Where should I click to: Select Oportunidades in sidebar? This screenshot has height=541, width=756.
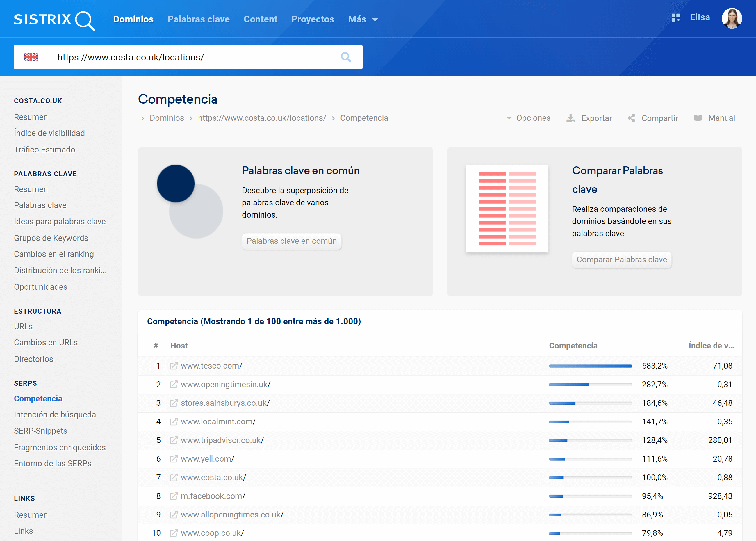pyautogui.click(x=40, y=287)
